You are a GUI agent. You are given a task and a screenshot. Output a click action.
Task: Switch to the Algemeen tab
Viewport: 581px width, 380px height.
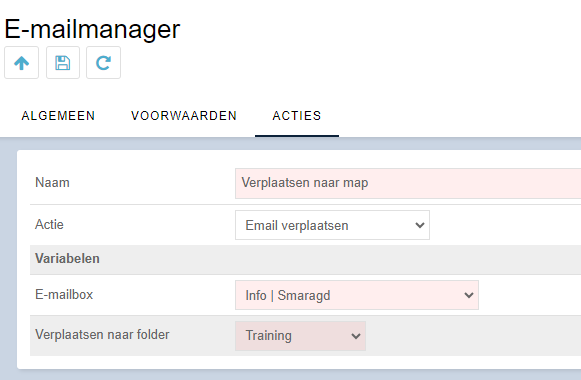[x=58, y=116]
